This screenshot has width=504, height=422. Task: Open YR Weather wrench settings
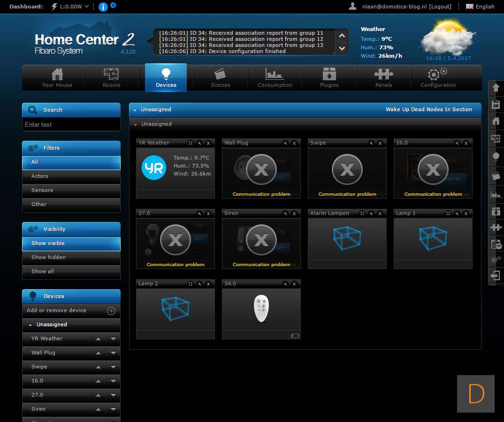(199, 143)
